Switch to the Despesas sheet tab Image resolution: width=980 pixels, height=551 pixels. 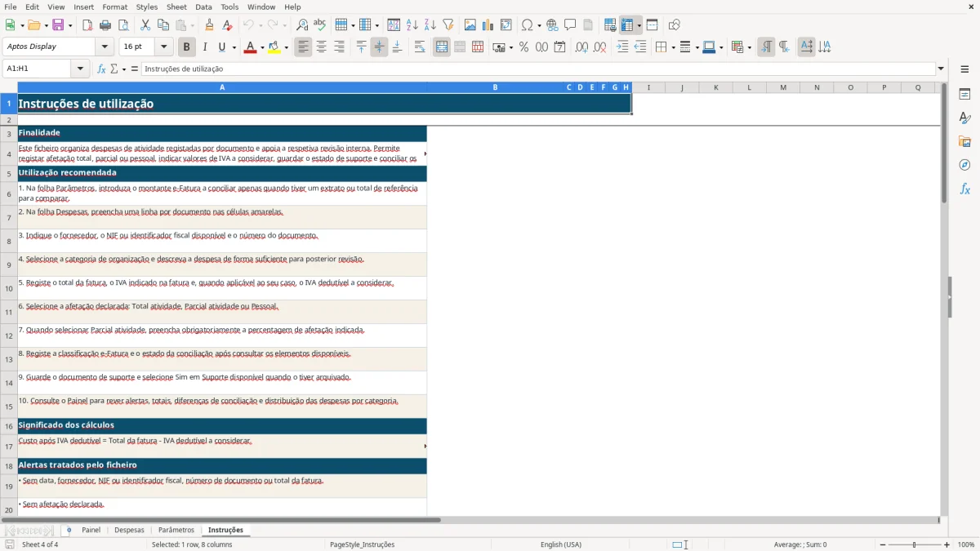point(129,530)
